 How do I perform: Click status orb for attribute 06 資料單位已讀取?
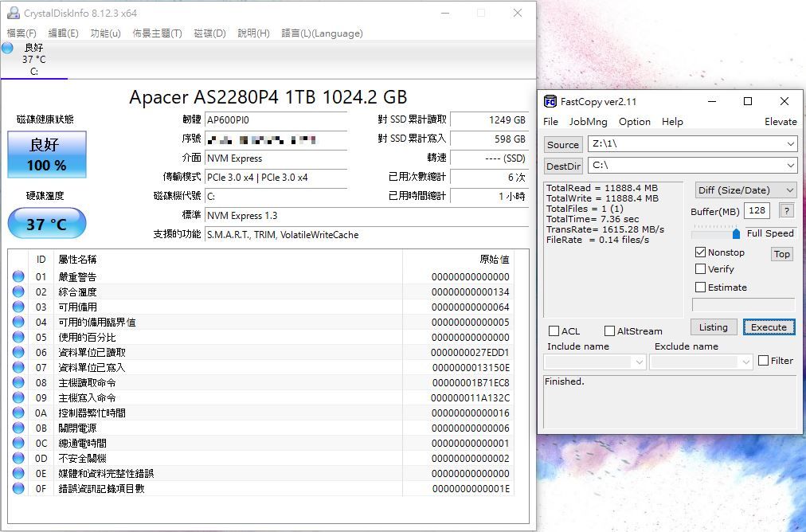[x=18, y=352]
